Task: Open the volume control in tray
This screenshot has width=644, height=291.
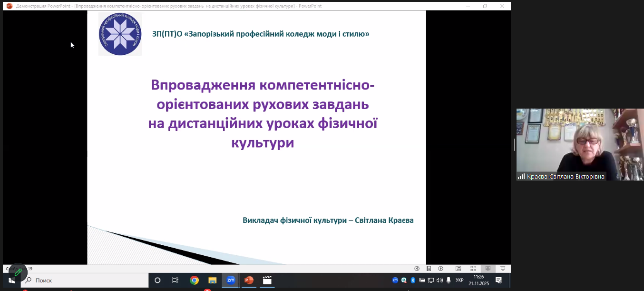Action: (x=439, y=280)
